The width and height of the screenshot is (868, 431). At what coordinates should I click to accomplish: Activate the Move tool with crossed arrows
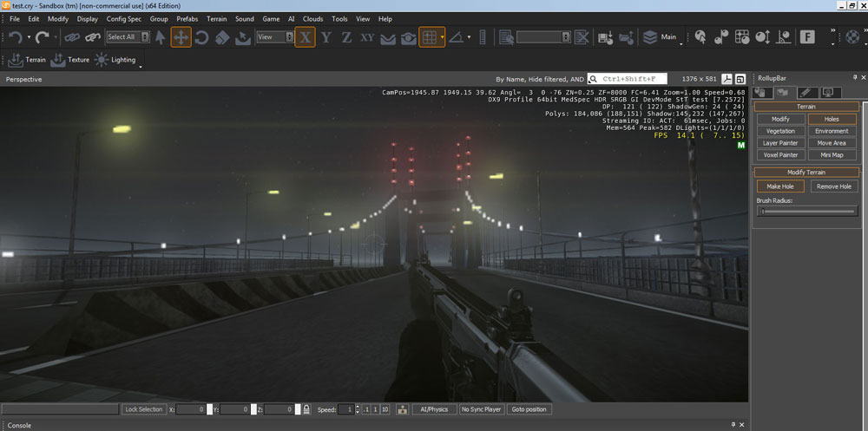(x=181, y=37)
